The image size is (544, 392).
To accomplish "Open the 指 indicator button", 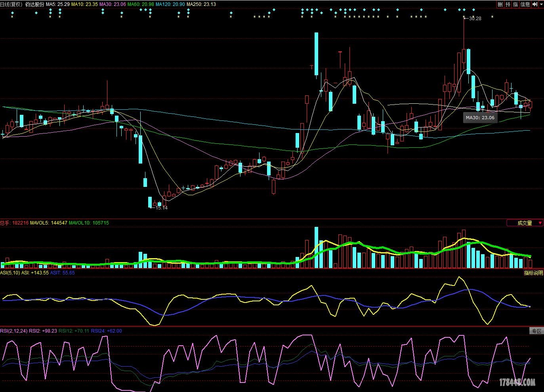I will tap(515, 4).
